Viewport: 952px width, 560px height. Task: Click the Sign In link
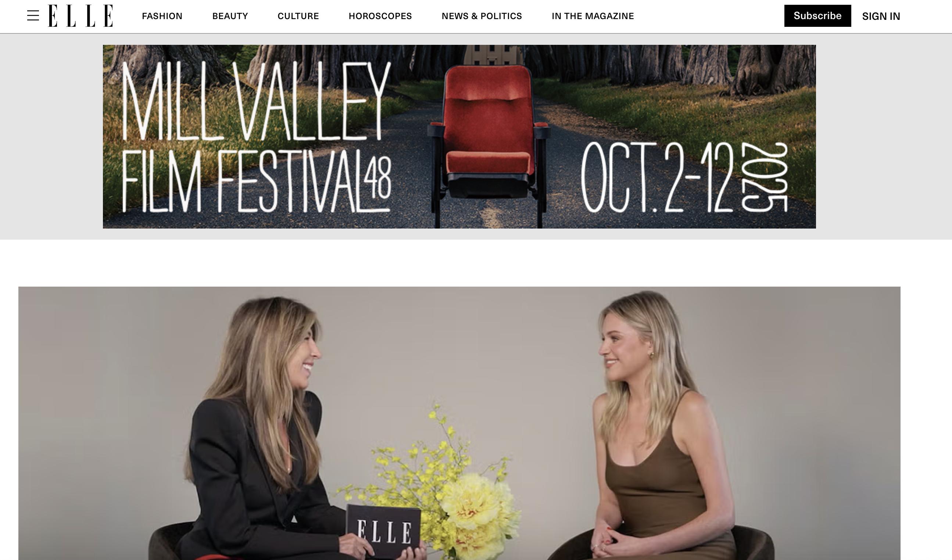click(x=881, y=16)
